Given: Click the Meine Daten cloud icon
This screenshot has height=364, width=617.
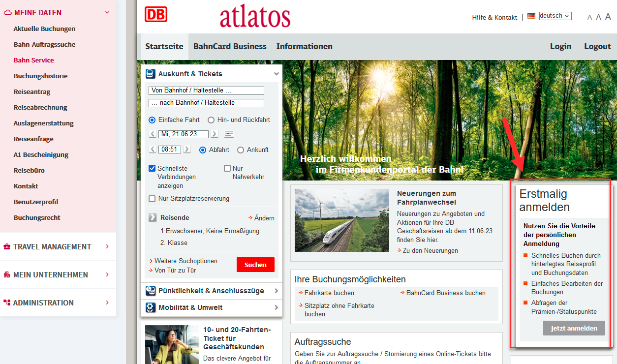Looking at the screenshot, I should (7, 12).
